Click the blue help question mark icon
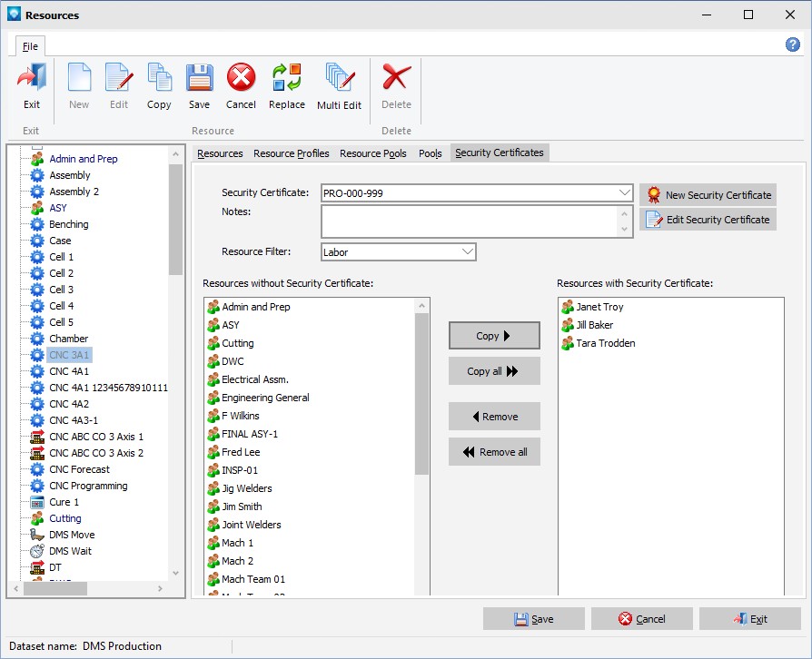The height and width of the screenshot is (659, 812). pyautogui.click(x=792, y=44)
